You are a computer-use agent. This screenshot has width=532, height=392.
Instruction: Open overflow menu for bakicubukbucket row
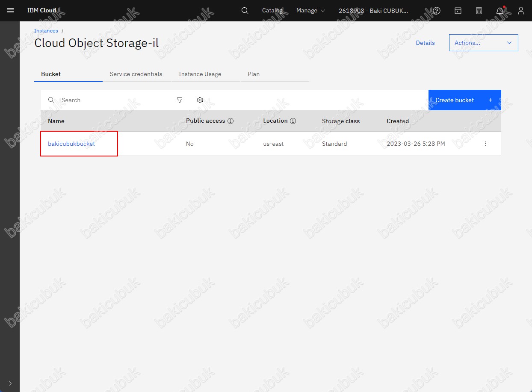485,144
